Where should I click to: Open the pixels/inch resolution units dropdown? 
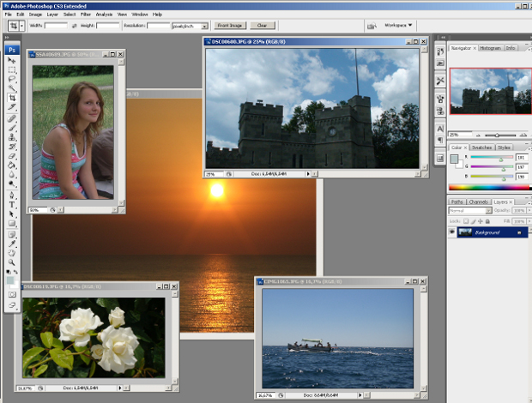point(189,26)
